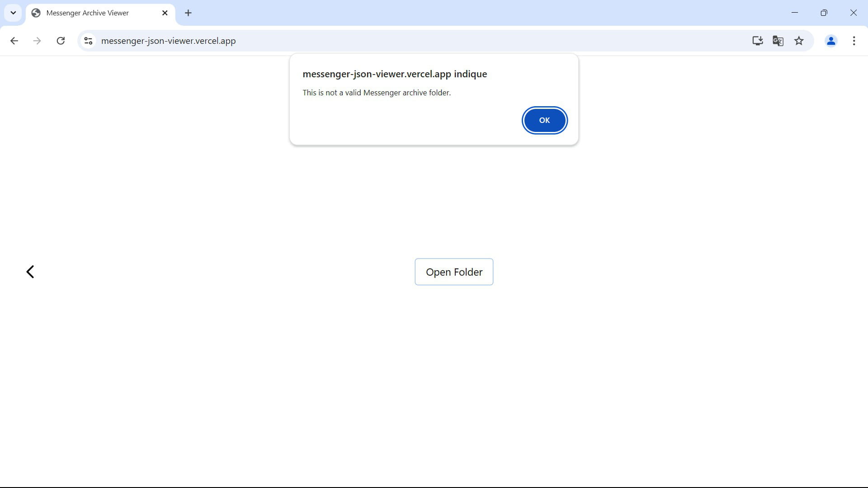Restore down the Chrome window
The image size is (868, 488).
824,13
